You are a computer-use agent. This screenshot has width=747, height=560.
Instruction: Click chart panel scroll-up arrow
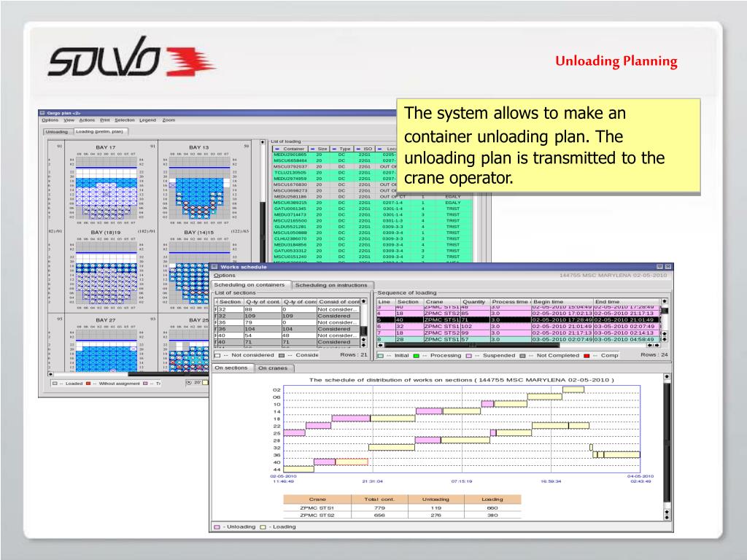(x=667, y=377)
